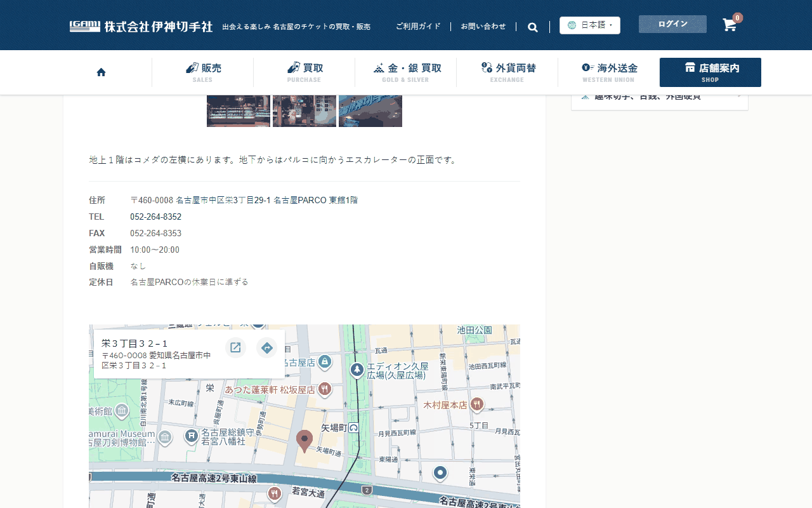812x508 pixels.
Task: Open the first shop photo thumbnail
Action: point(239,111)
